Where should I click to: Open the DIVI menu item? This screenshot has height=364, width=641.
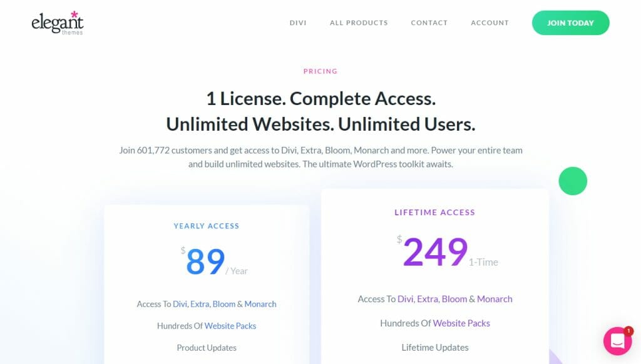click(298, 23)
